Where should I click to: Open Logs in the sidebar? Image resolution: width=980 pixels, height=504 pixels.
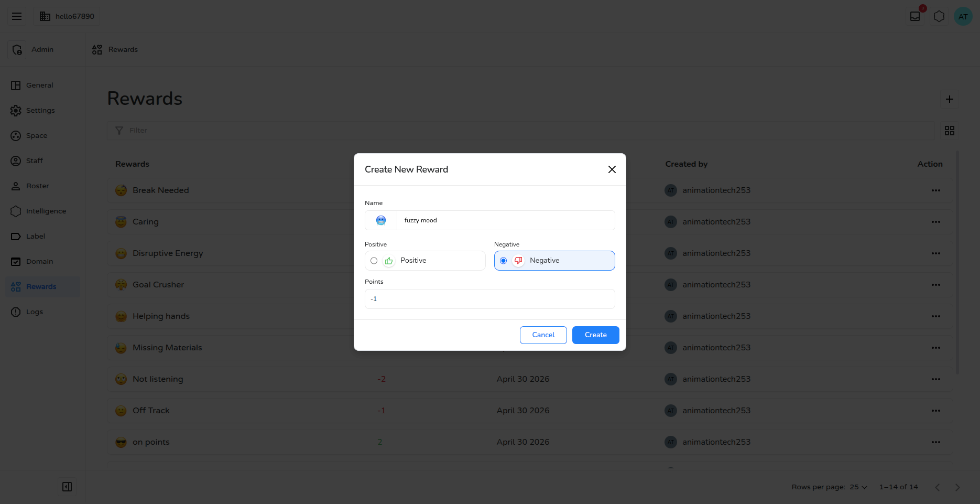[43, 312]
